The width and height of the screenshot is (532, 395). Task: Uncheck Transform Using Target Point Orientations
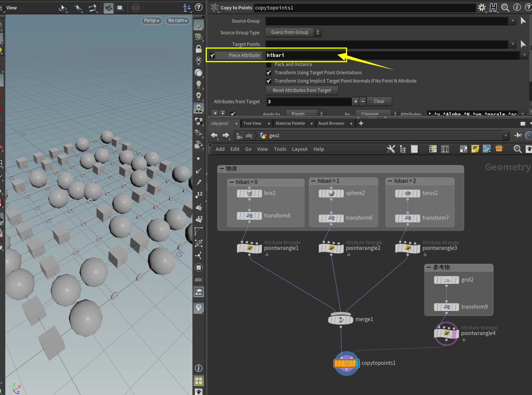tap(269, 73)
